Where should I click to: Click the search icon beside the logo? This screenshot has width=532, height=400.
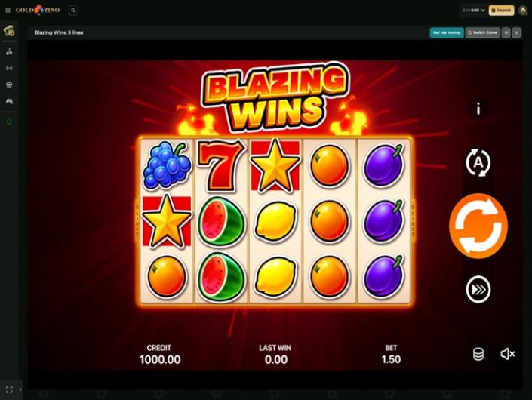click(73, 10)
